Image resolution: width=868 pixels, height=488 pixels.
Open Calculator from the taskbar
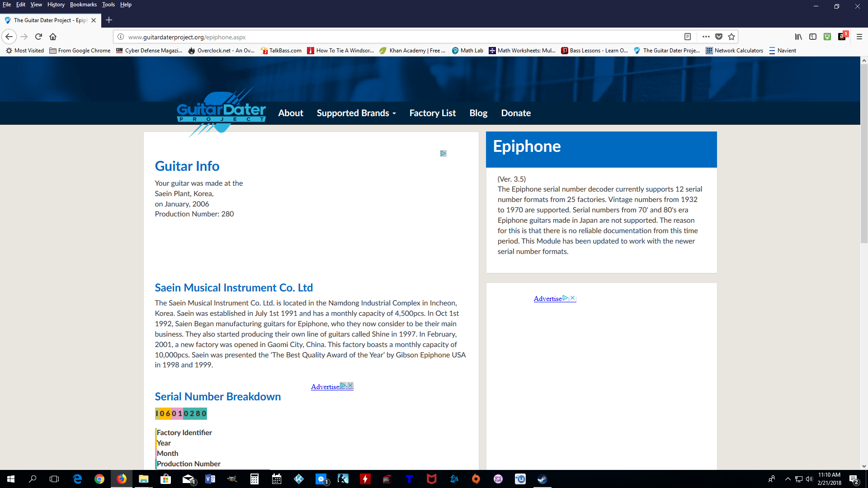pos(255,479)
